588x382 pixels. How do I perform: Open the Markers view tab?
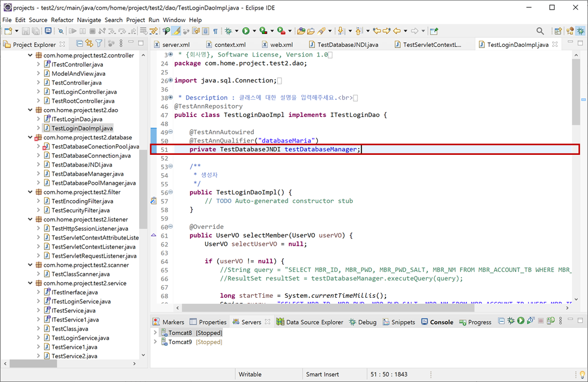(x=168, y=322)
